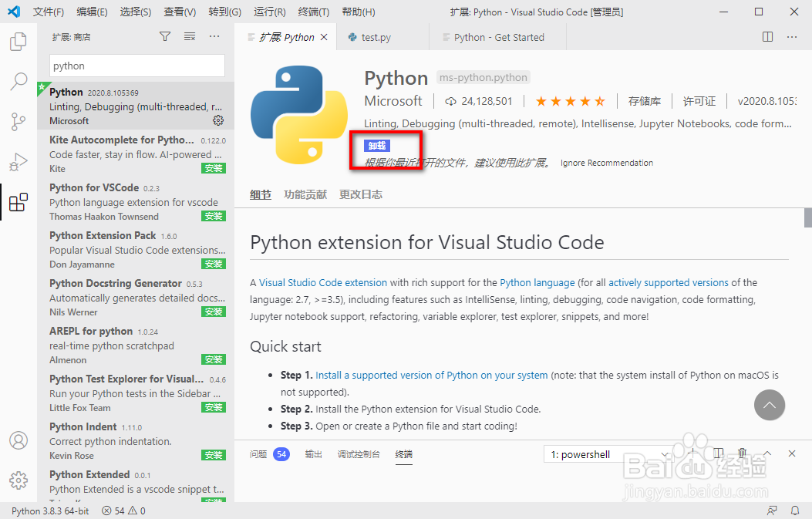Switch to the 更改日志 tab
Image resolution: width=812 pixels, height=519 pixels.
tap(360, 194)
